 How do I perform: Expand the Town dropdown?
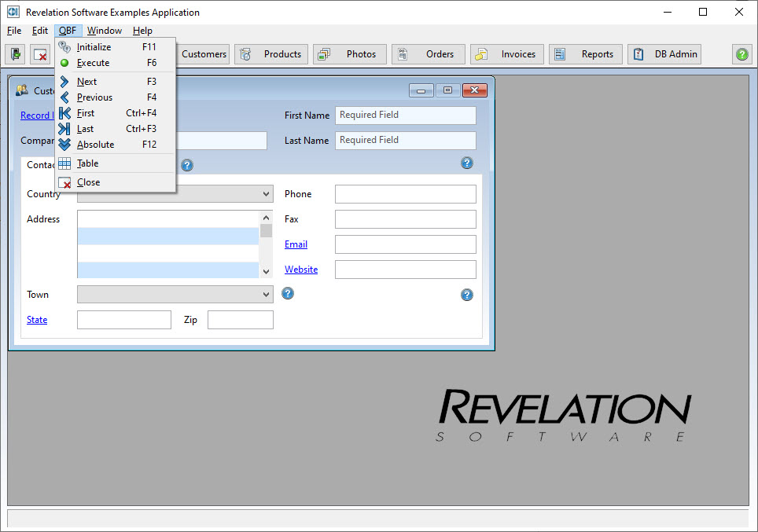click(266, 294)
